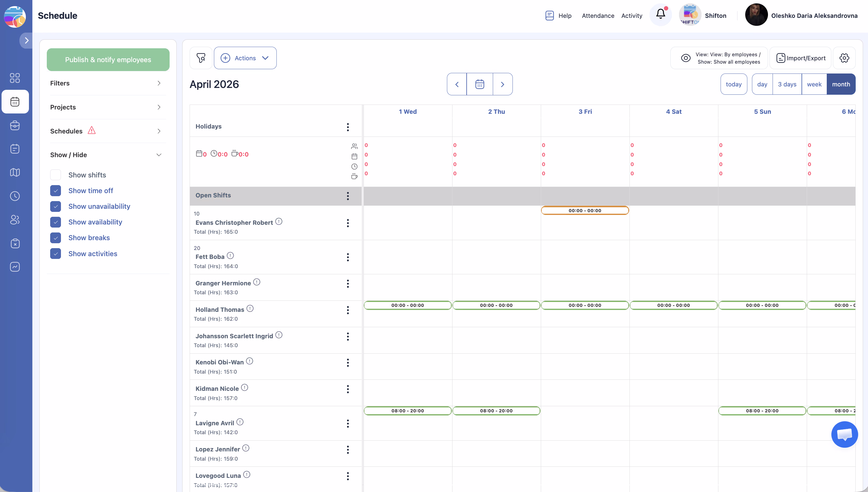868x492 pixels.
Task: Open dashboard grid icon in sidebar
Action: coord(15,78)
